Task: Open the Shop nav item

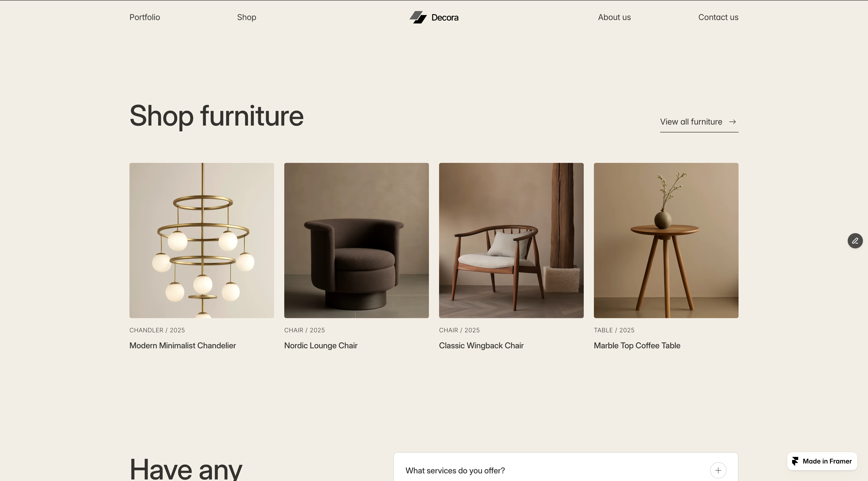Action: click(247, 17)
